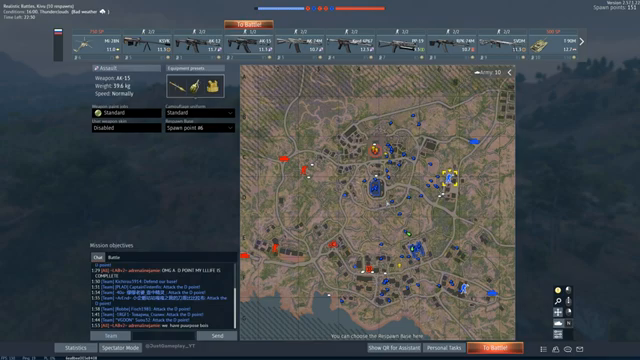Toggle the cloud weather map icon
This screenshot has height=360, width=640.
tap(558, 323)
